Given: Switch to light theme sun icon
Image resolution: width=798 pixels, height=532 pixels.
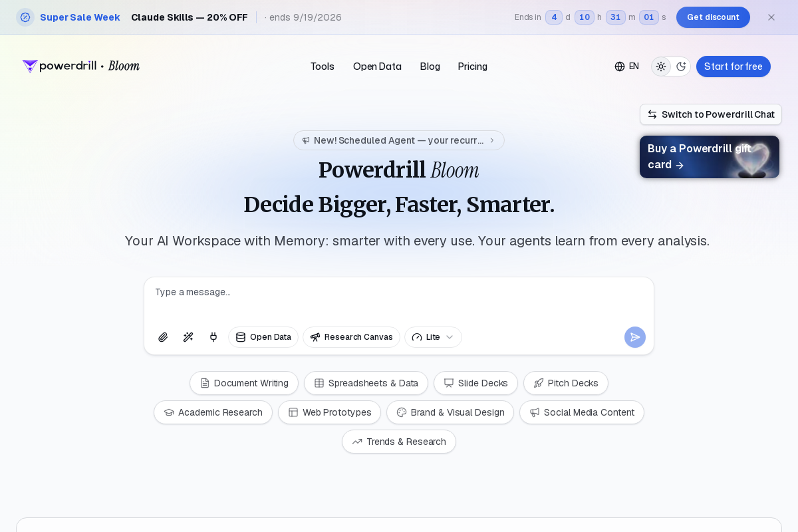Looking at the screenshot, I should tap(661, 66).
